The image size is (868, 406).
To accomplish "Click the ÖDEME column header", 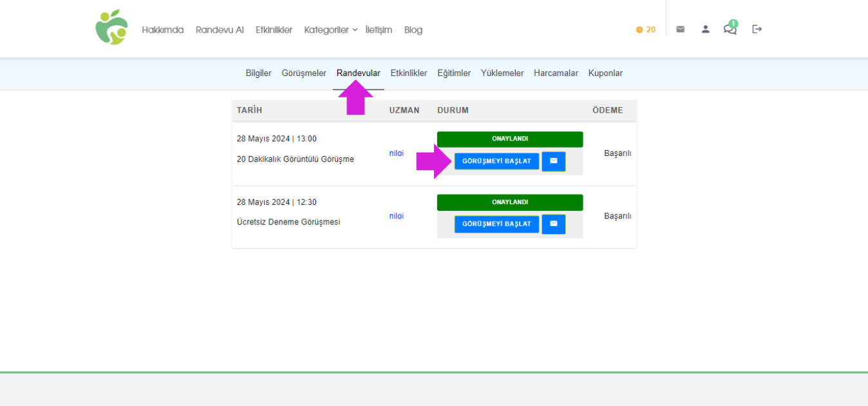I will [x=608, y=110].
